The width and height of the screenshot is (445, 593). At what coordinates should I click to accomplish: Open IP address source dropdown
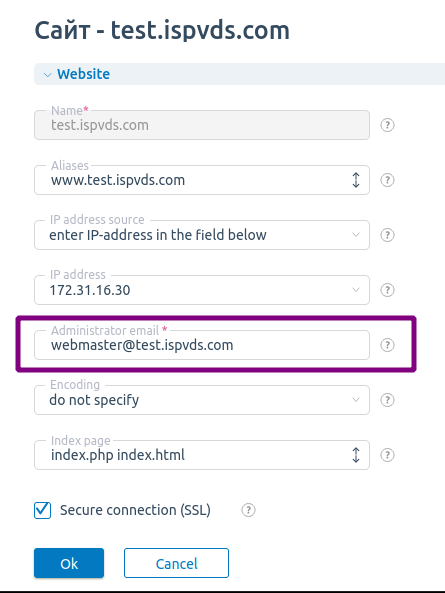tap(202, 235)
